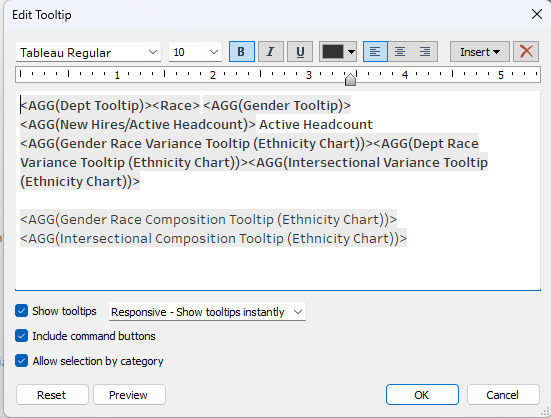
Task: Uncheck Include command buttons
Action: click(x=21, y=336)
